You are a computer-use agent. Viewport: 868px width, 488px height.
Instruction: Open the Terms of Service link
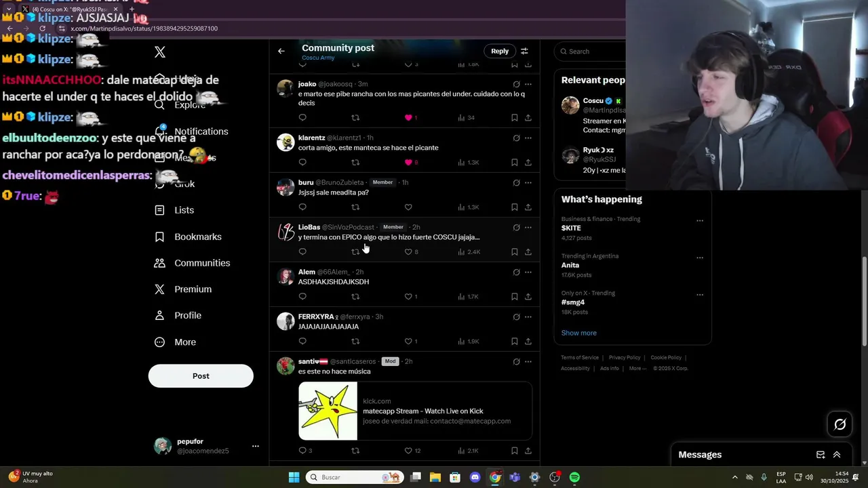(580, 358)
